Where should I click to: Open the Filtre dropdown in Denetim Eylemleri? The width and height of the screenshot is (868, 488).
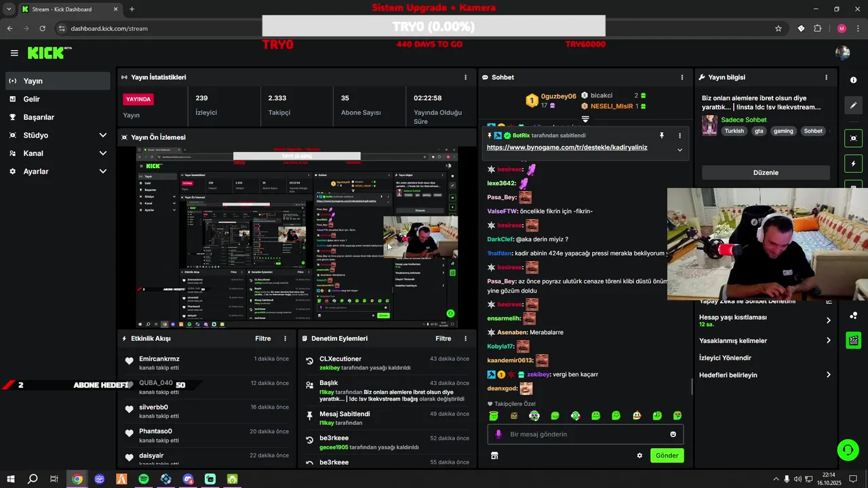coord(443,338)
